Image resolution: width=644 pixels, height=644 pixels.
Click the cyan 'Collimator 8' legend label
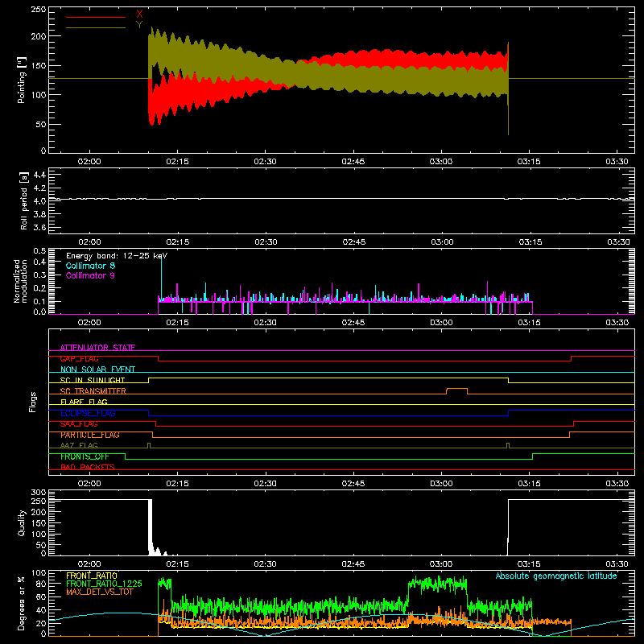pos(90,266)
